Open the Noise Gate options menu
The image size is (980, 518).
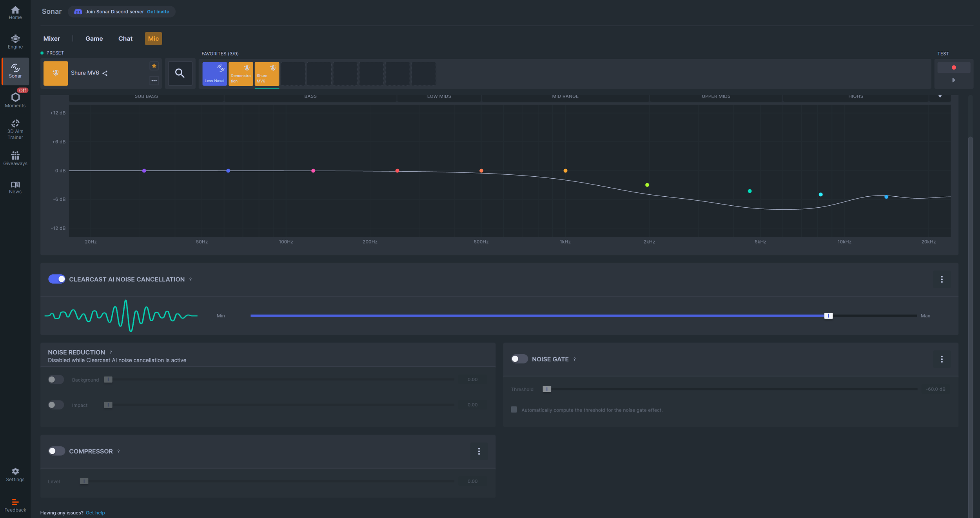(x=942, y=359)
